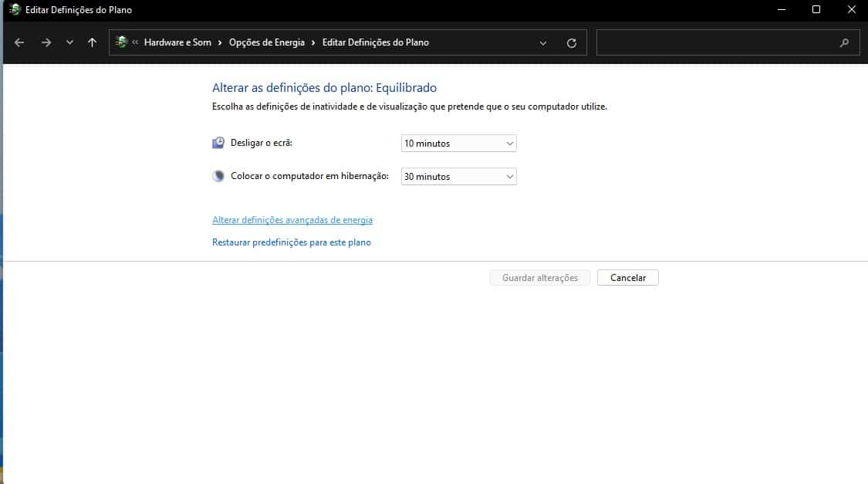Viewport: 868px width, 484px height.
Task: Open Hardware e Som breadcrumb
Action: pyautogui.click(x=177, y=42)
